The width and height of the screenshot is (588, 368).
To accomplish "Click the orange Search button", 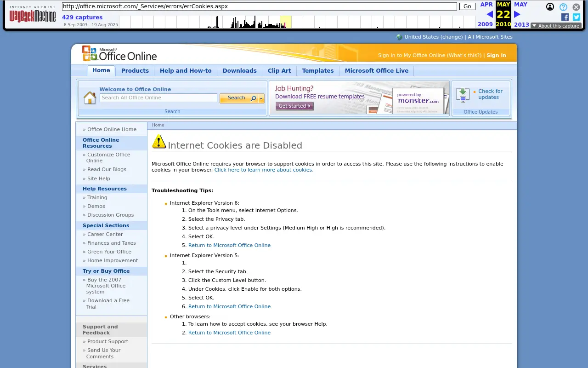I will tap(239, 98).
